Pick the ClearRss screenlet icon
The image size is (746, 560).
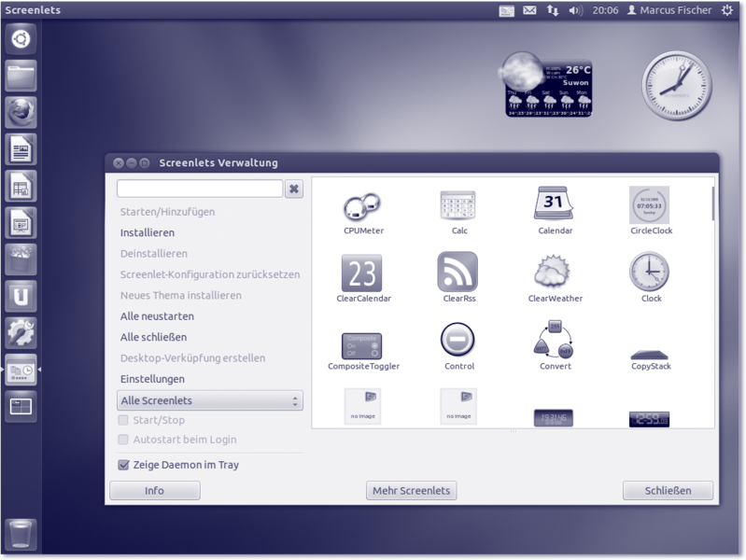[458, 273]
